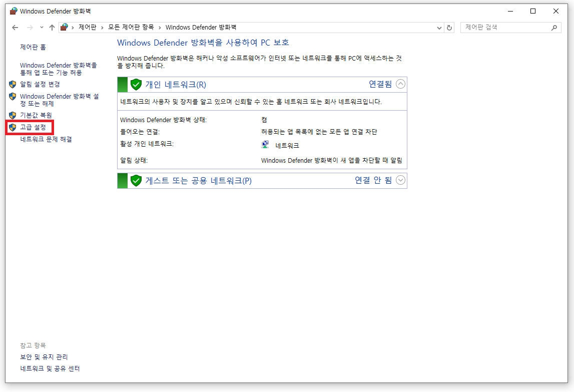Viewport: 574px width, 392px height.
Task: Click the shield icon beside 고급 설정
Action: (13, 127)
